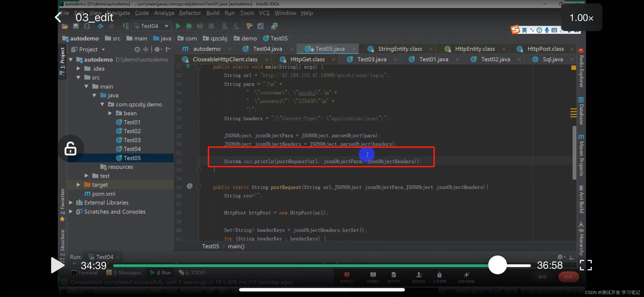The width and height of the screenshot is (644, 297).
Task: Click the Build project icon in toolbar
Action: click(x=126, y=26)
